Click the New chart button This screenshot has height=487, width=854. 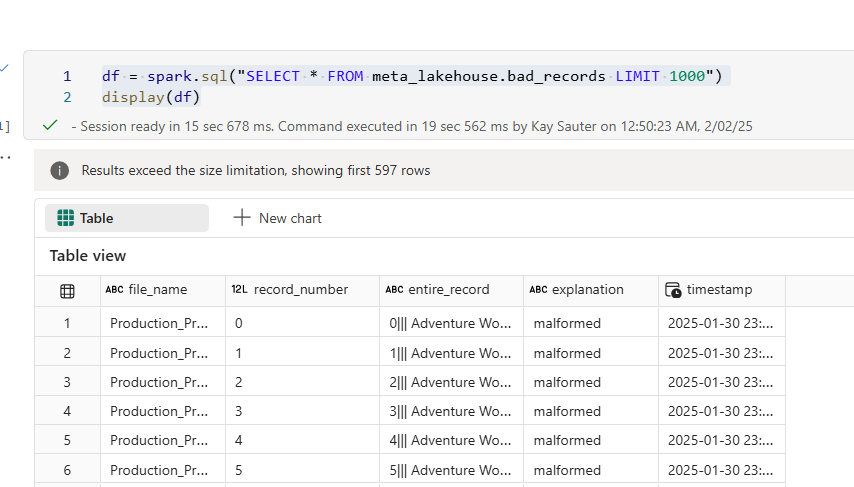(x=278, y=218)
